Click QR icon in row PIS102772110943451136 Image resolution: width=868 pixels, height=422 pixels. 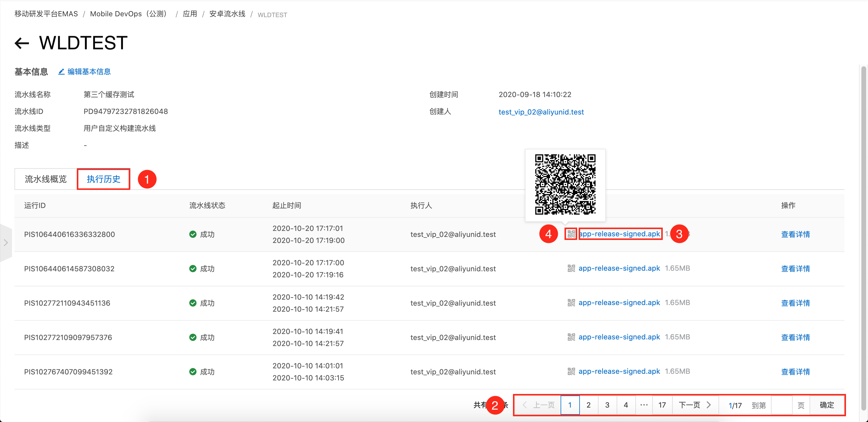tap(571, 303)
